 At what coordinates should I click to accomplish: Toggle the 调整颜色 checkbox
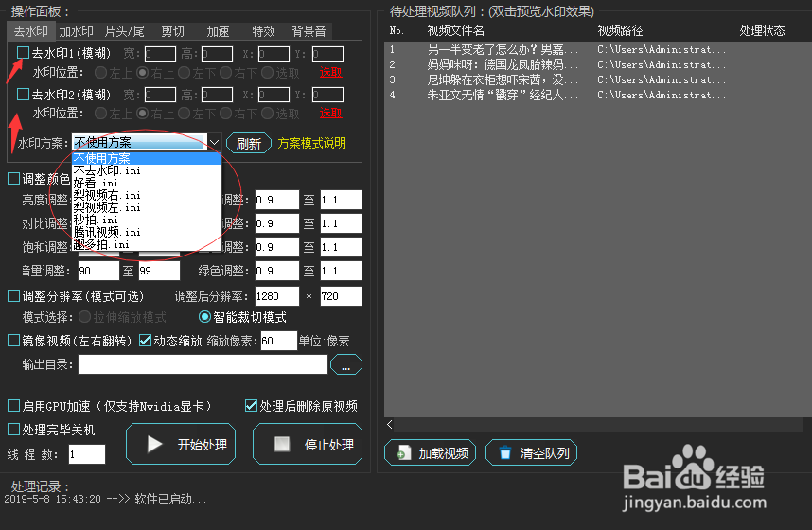tap(13, 179)
